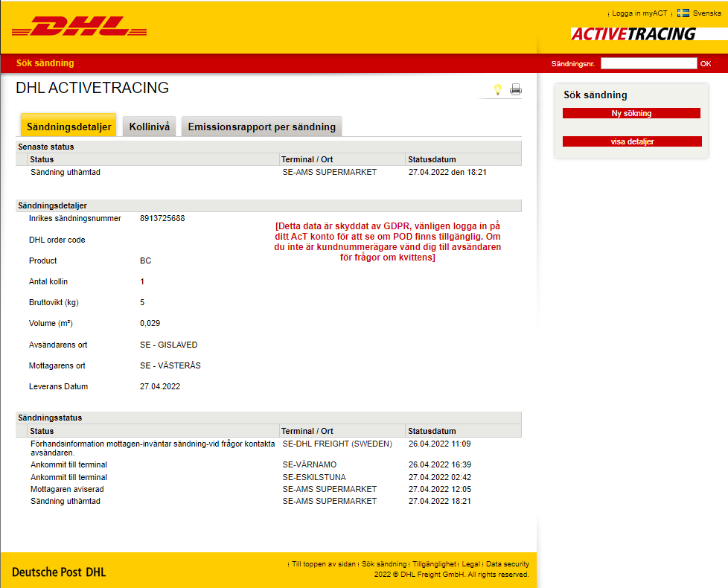Click Sök sändning footer link
The height and width of the screenshot is (588, 728).
pos(384,564)
